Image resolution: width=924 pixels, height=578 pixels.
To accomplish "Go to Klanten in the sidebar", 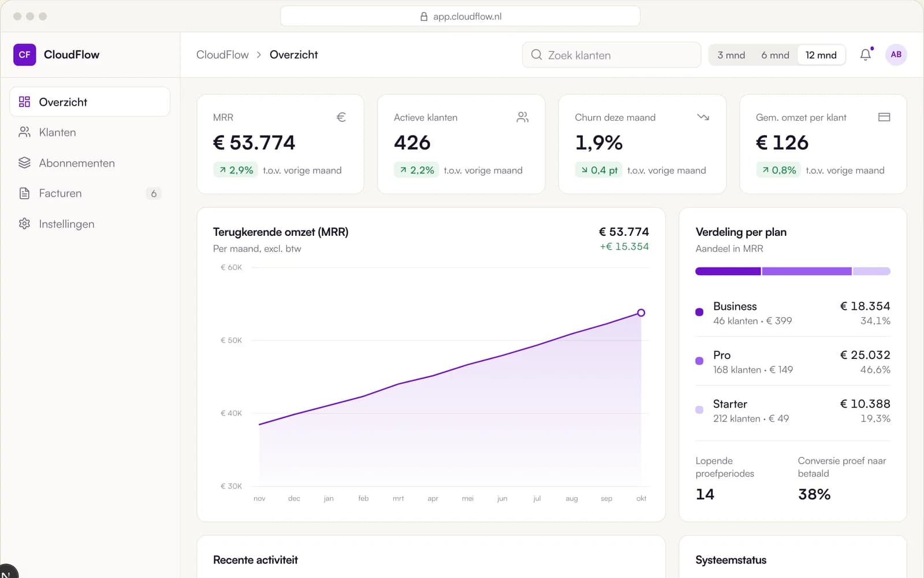I will tap(90, 132).
